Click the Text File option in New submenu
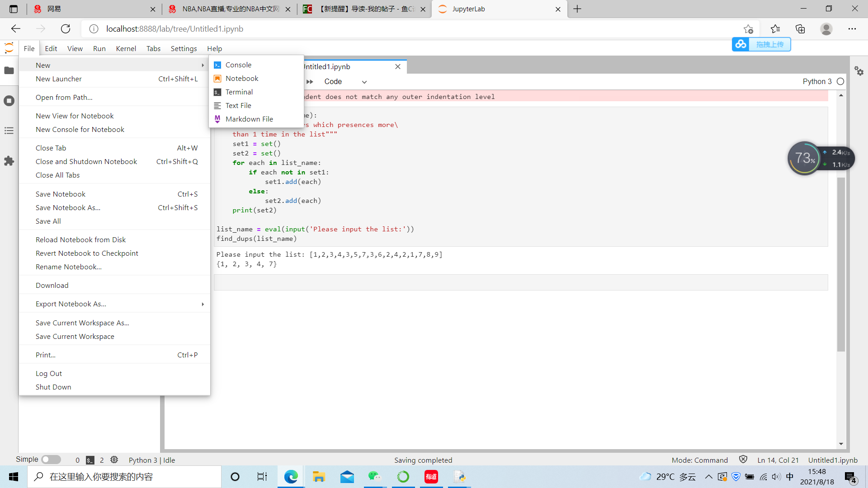868x488 pixels. point(238,105)
